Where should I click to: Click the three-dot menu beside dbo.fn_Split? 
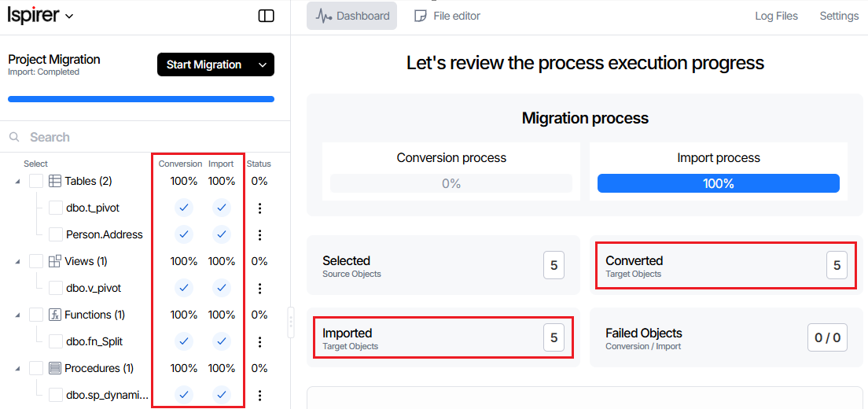point(259,342)
